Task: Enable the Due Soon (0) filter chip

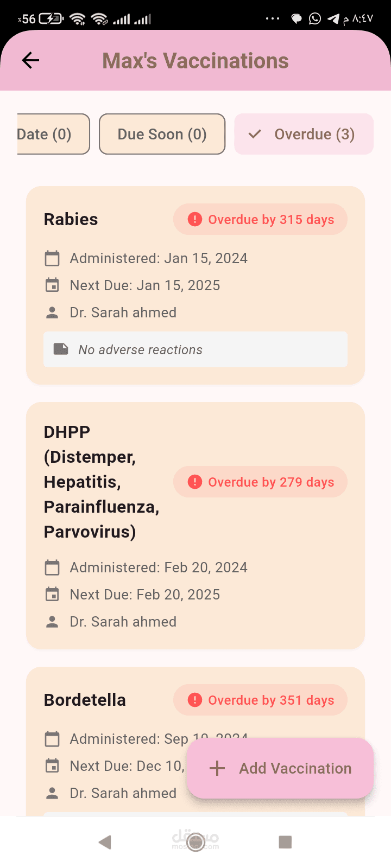Action: point(162,134)
